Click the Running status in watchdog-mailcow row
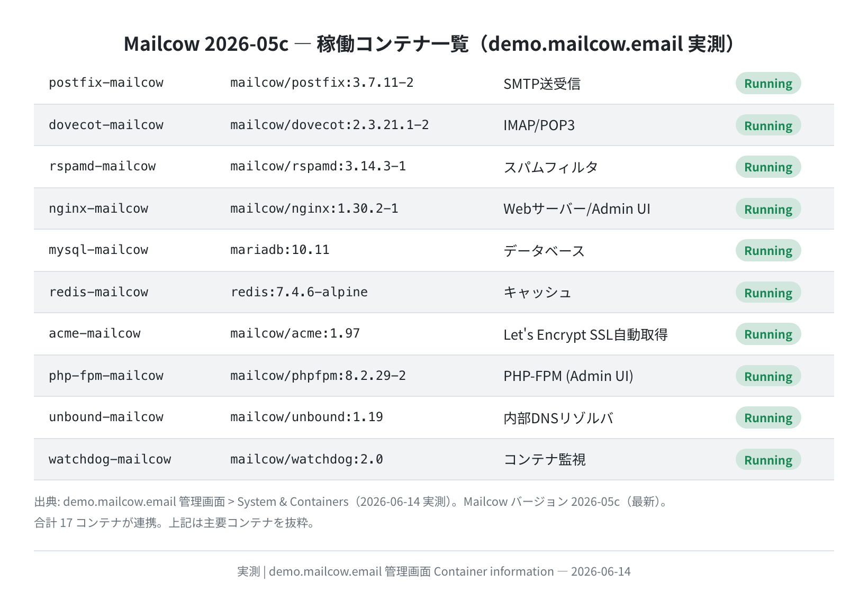This screenshot has width=868, height=600. pyautogui.click(x=768, y=460)
